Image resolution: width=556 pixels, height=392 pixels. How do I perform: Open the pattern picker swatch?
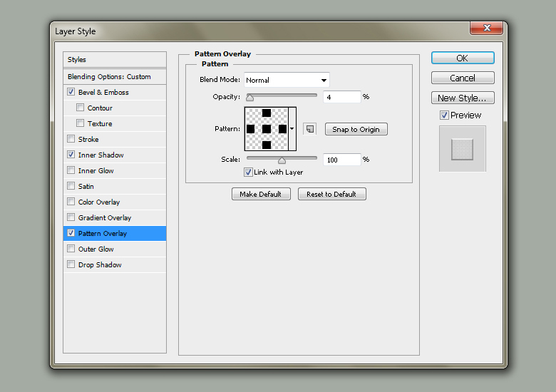266,129
